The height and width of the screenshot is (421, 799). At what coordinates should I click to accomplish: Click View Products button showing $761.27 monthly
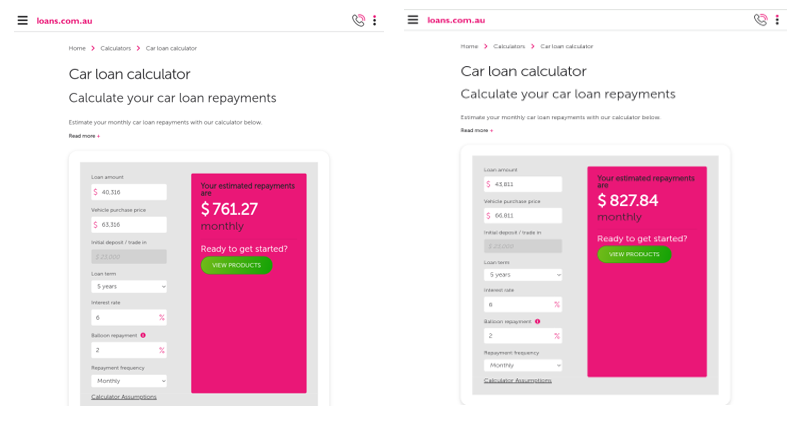236,265
